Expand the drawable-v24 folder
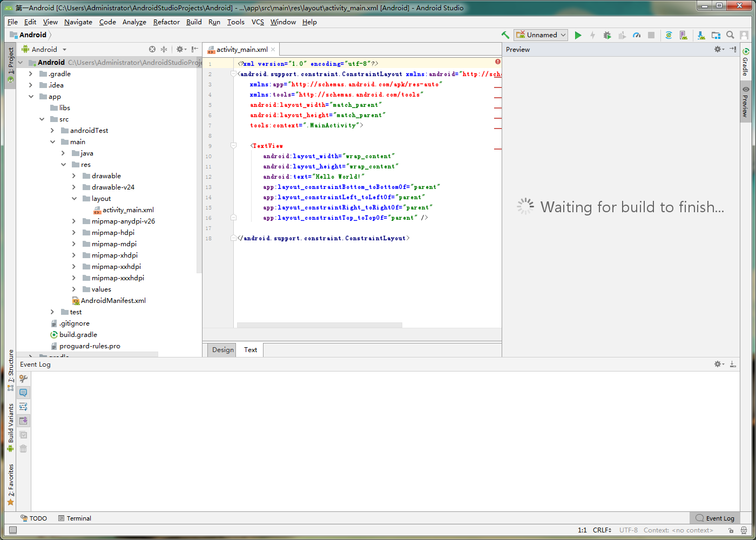756x540 pixels. (74, 187)
